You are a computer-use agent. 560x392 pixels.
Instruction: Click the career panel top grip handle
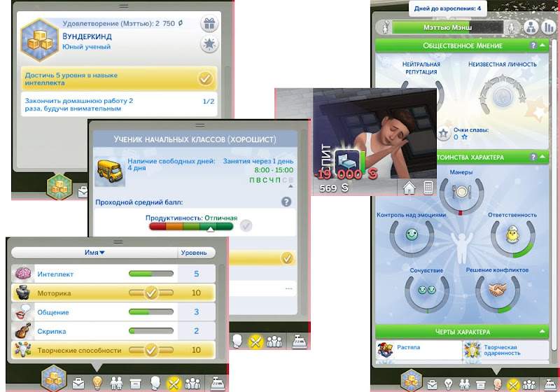(x=200, y=125)
